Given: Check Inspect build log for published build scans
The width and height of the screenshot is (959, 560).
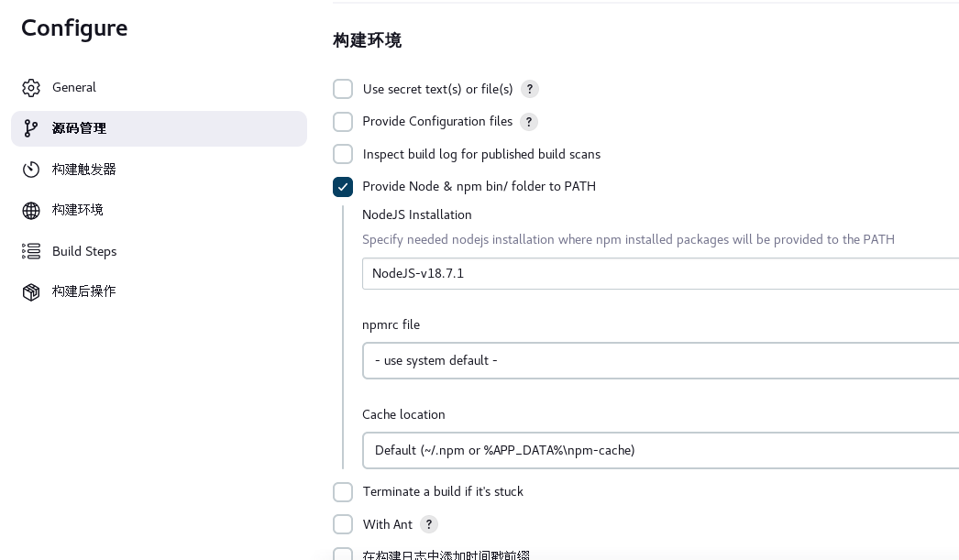Looking at the screenshot, I should 343,154.
